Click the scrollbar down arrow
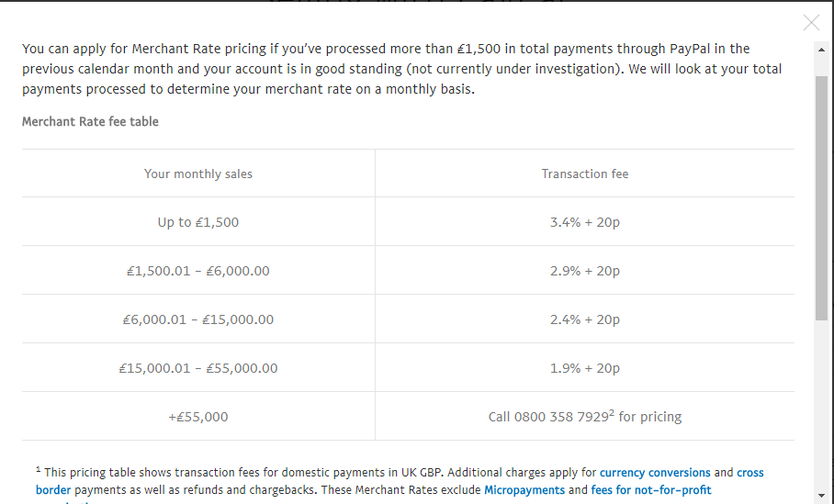This screenshot has width=834, height=504. (x=821, y=497)
